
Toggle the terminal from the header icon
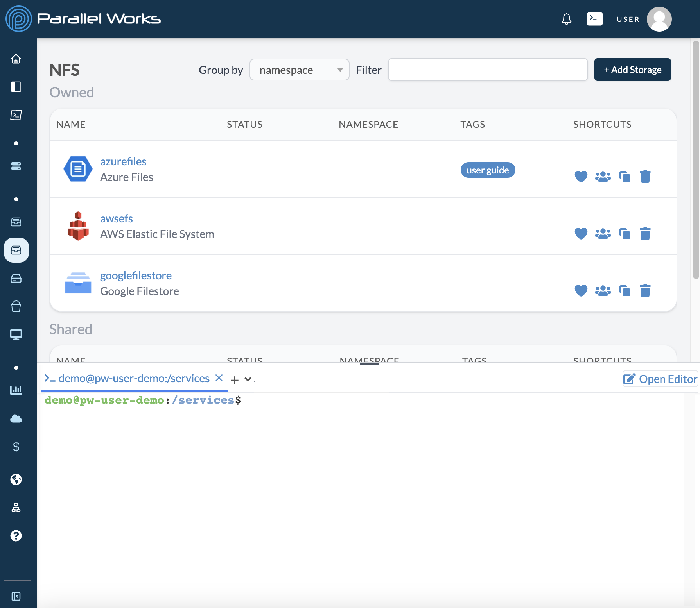click(x=594, y=19)
